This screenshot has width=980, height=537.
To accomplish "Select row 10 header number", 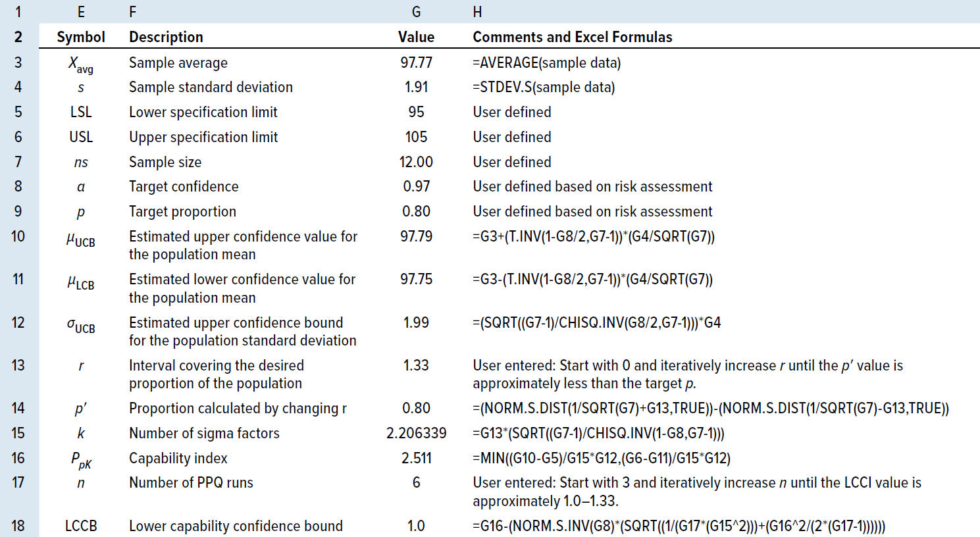I will [18, 236].
